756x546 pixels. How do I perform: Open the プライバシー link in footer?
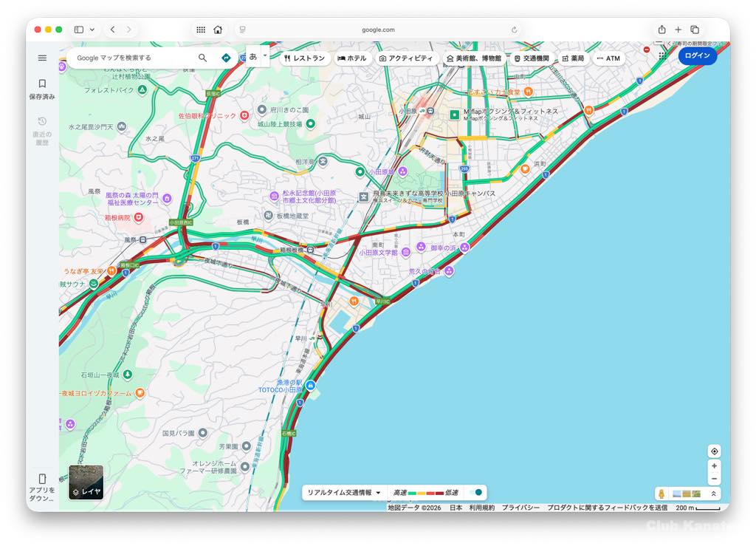(520, 508)
